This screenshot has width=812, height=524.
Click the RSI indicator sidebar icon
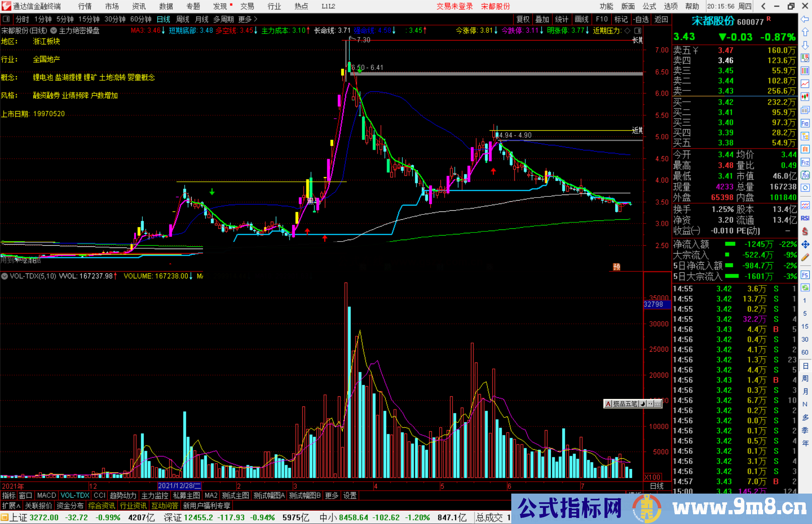[x=805, y=218]
